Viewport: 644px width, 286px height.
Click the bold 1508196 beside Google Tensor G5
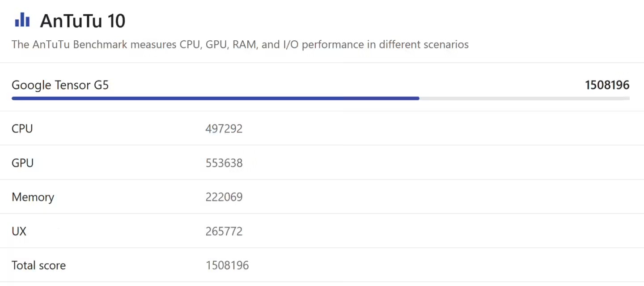607,85
